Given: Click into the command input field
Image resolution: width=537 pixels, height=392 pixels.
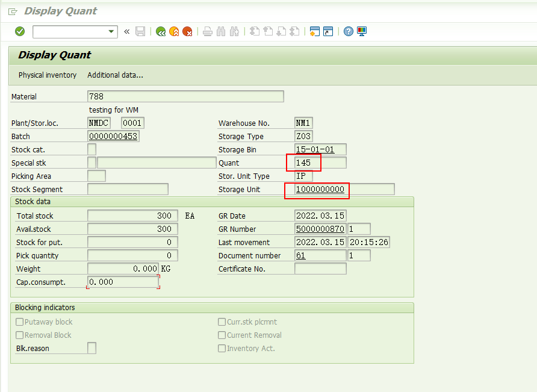Looking at the screenshot, I should click(70, 31).
